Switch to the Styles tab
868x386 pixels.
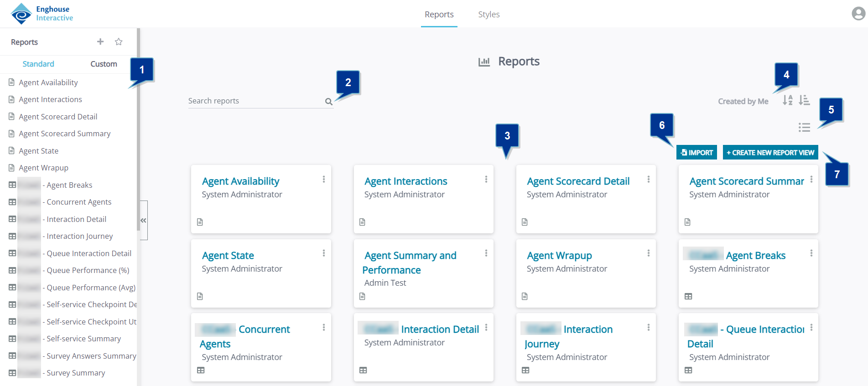click(x=489, y=15)
